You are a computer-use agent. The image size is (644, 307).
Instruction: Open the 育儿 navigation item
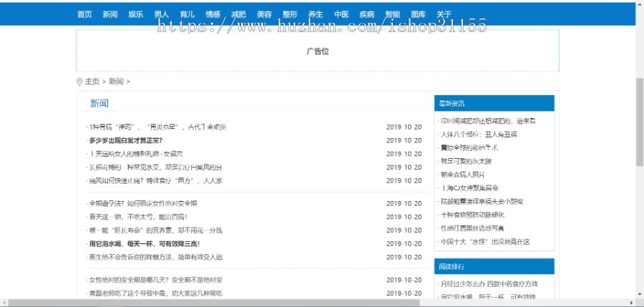pyautogui.click(x=187, y=14)
